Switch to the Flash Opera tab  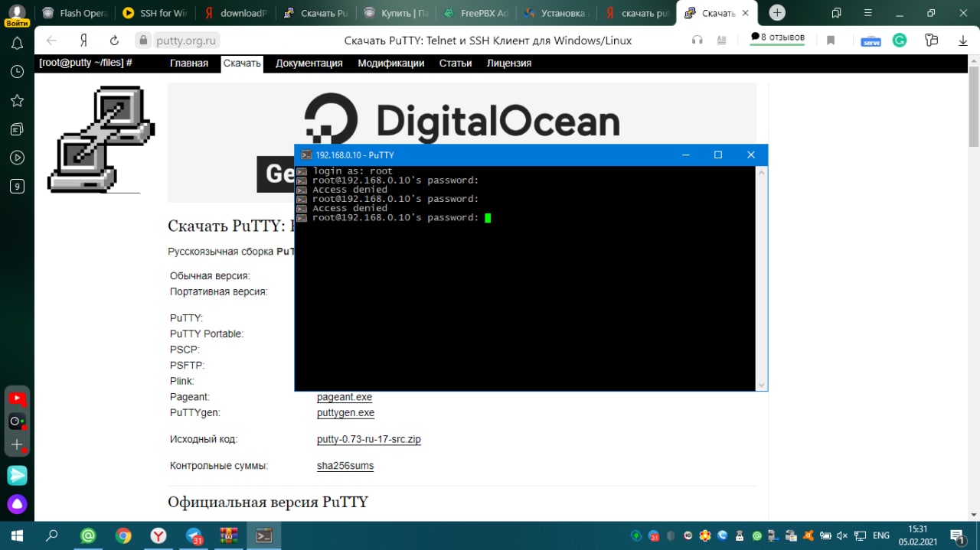pos(75,13)
